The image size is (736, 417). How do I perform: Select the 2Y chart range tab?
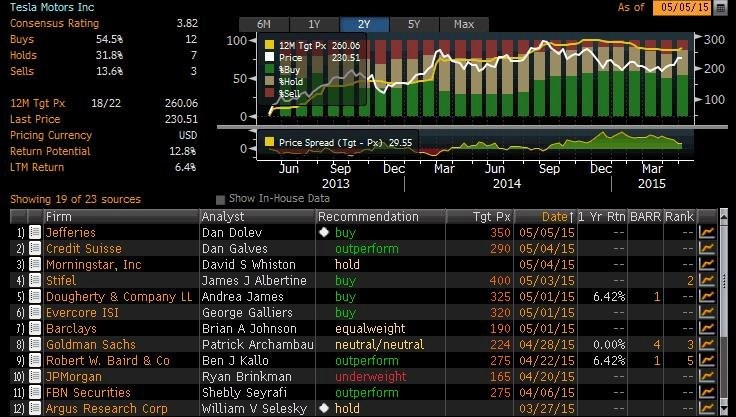(x=364, y=24)
